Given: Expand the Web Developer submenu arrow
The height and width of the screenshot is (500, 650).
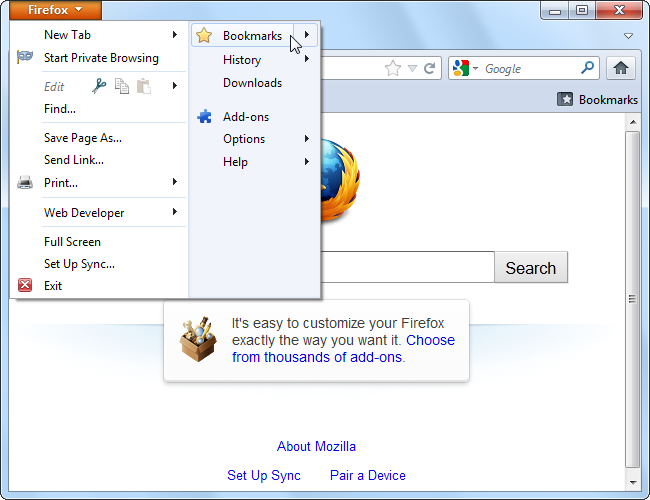Looking at the screenshot, I should pos(175,212).
